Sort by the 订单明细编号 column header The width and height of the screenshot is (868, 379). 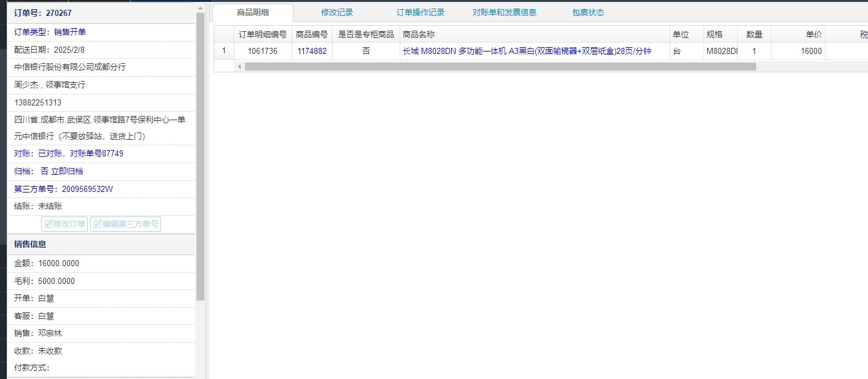(x=263, y=34)
